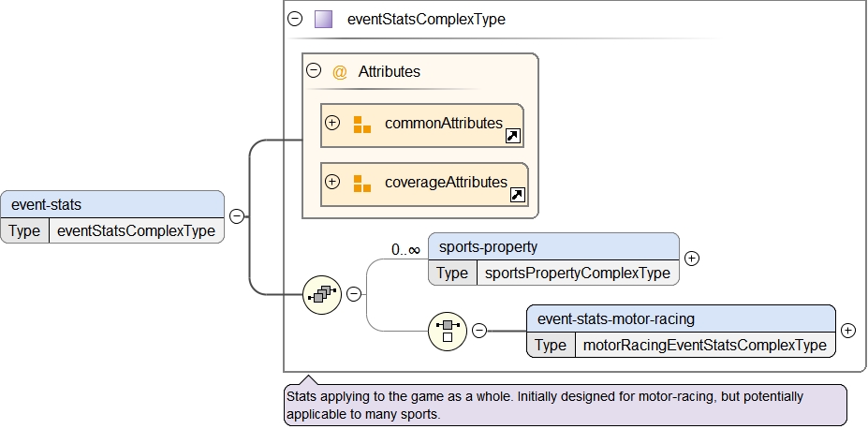868x429 pixels.
Task: Collapse the event-stats element branch
Action: click(237, 216)
